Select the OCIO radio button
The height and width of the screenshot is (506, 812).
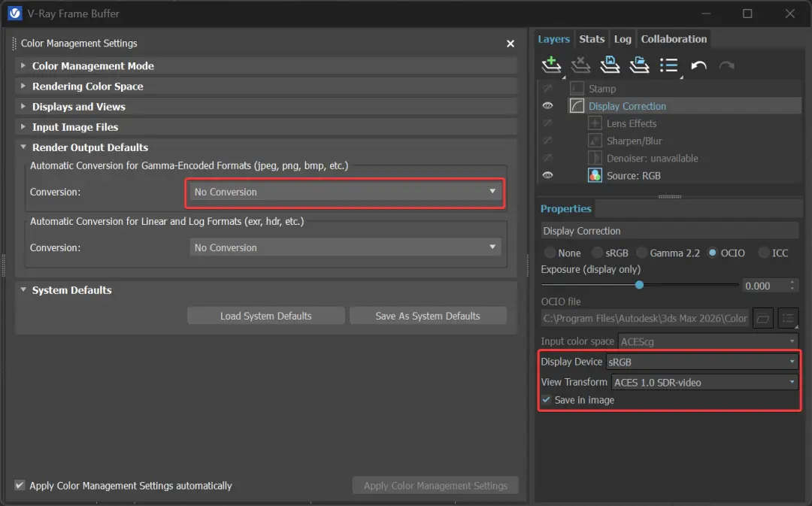pos(713,253)
